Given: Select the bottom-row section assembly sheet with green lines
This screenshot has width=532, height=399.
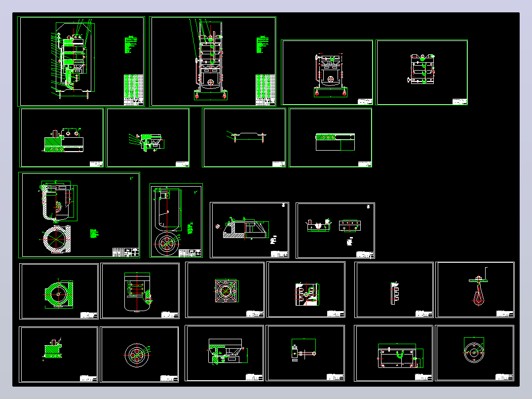Looking at the screenshot, I should tap(224, 353).
